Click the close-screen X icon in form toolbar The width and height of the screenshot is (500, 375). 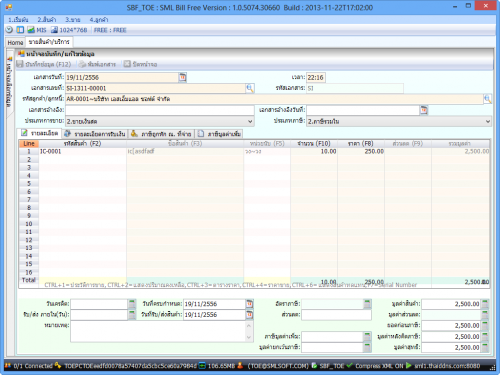[x=127, y=64]
